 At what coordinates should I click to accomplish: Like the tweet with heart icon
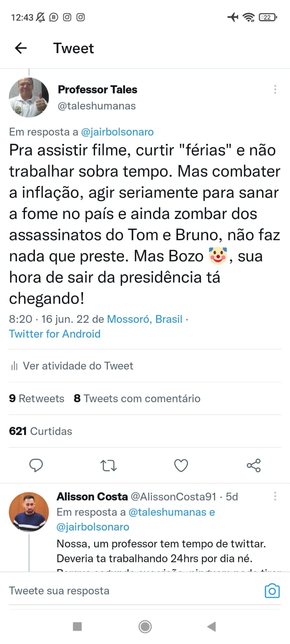coord(181,466)
